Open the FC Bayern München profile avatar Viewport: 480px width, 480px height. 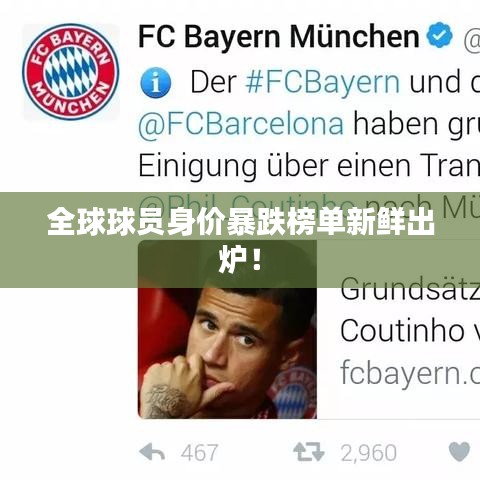71,72
